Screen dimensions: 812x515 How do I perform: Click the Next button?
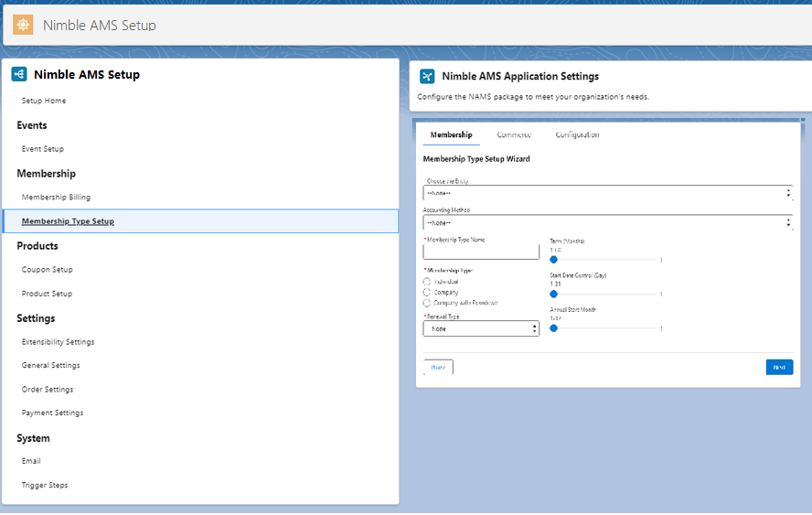[x=779, y=367]
